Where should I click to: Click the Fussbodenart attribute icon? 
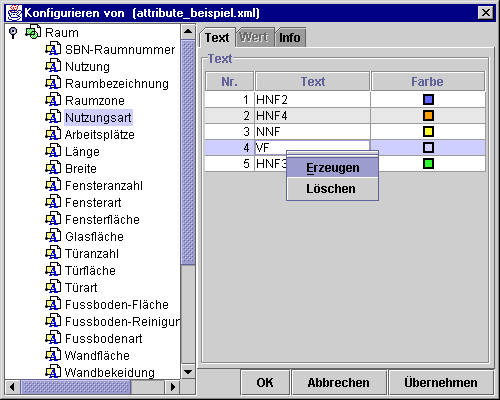[53, 338]
